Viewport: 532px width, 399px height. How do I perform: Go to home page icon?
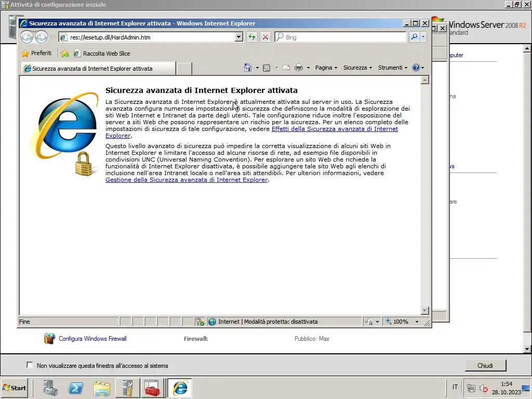248,68
